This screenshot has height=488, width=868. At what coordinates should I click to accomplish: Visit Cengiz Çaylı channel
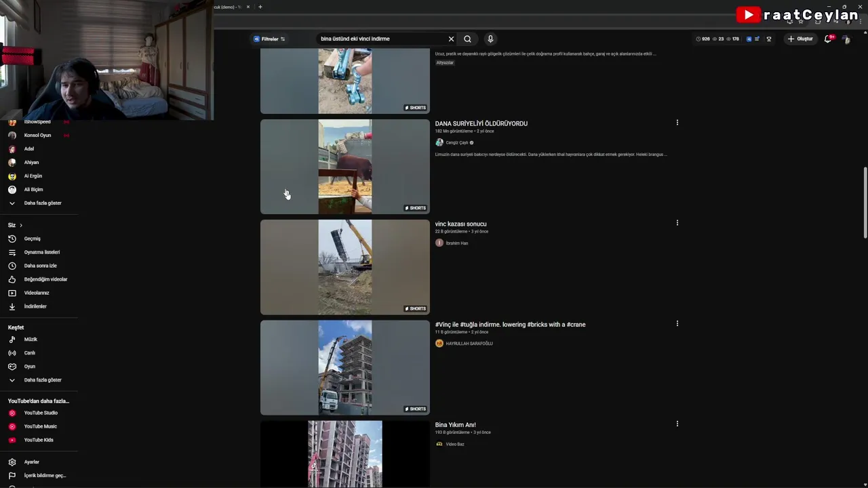457,142
